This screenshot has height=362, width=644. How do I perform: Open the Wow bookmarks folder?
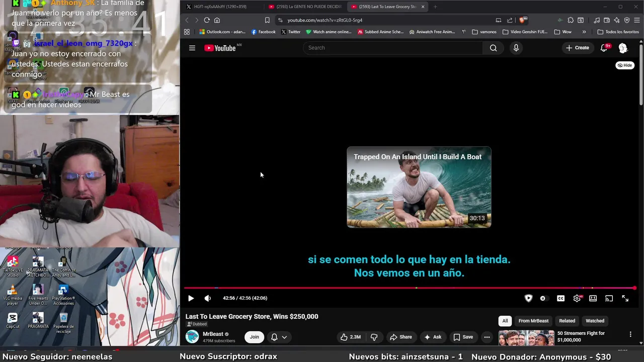click(562, 32)
